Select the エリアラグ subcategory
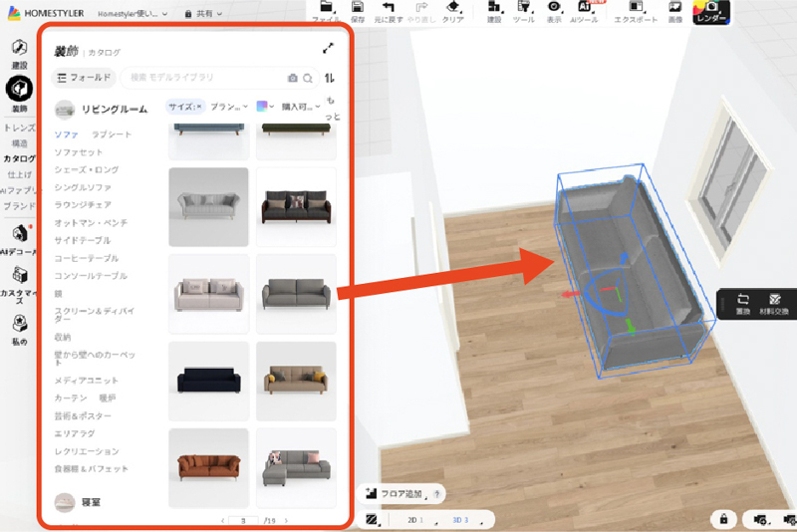The image size is (797, 532). 74,433
